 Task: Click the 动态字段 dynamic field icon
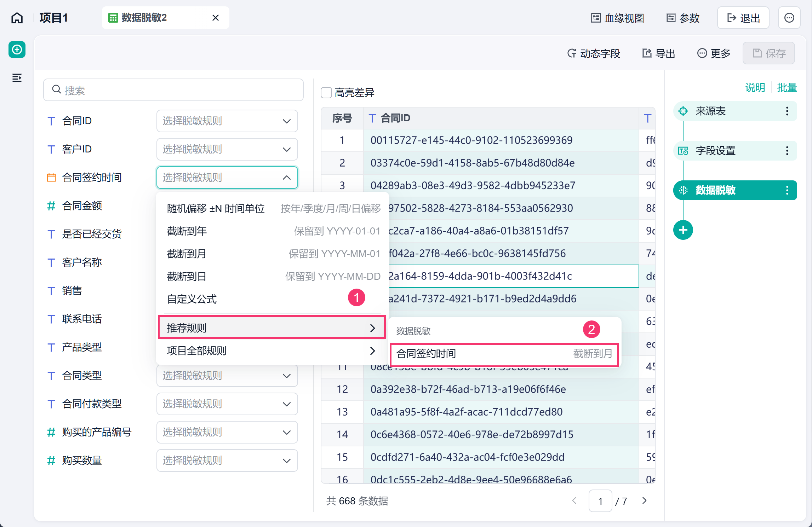[572, 53]
